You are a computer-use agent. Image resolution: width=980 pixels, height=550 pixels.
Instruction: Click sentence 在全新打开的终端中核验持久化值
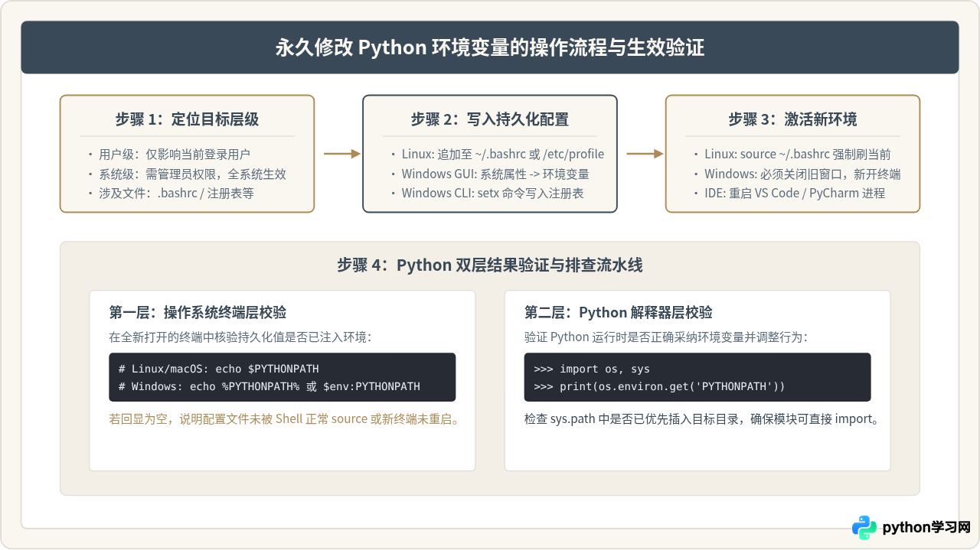(240, 337)
